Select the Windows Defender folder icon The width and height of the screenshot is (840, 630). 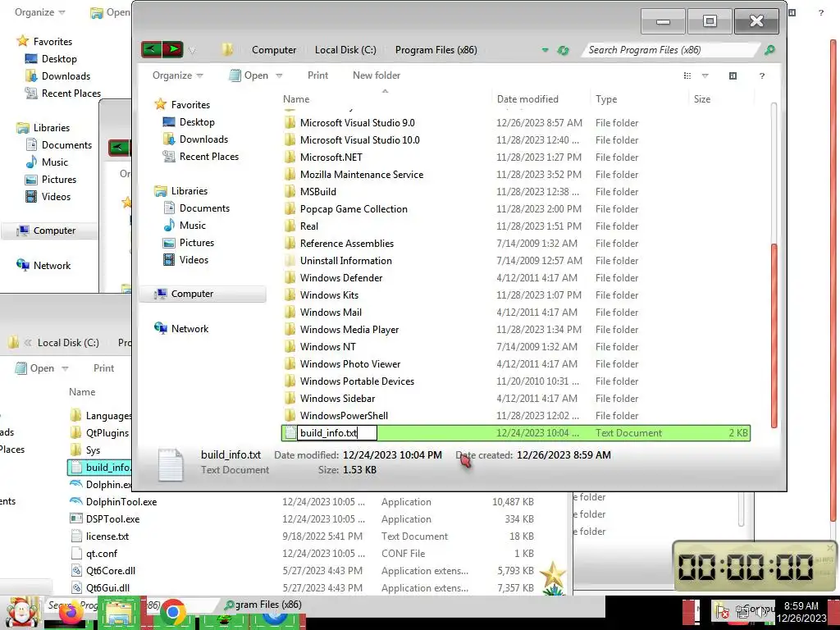click(290, 277)
